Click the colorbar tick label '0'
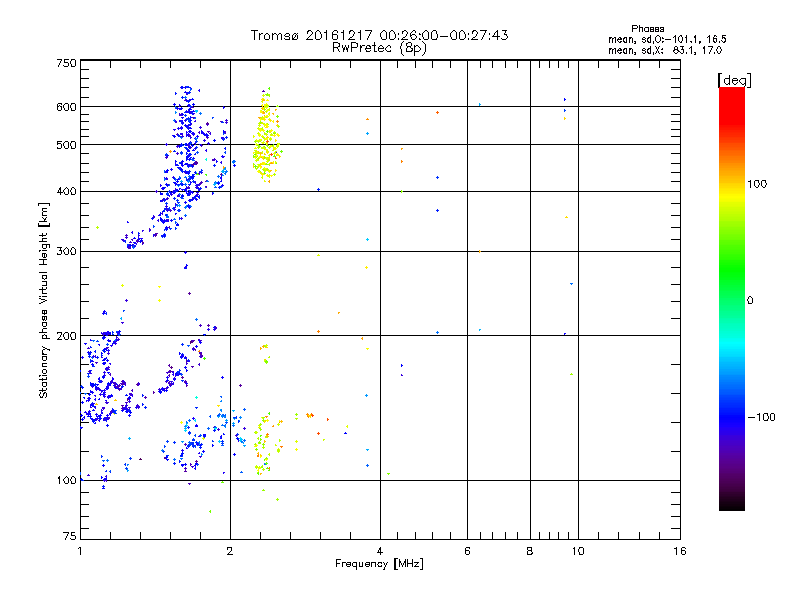The width and height of the screenshot is (800, 600). click(x=750, y=301)
